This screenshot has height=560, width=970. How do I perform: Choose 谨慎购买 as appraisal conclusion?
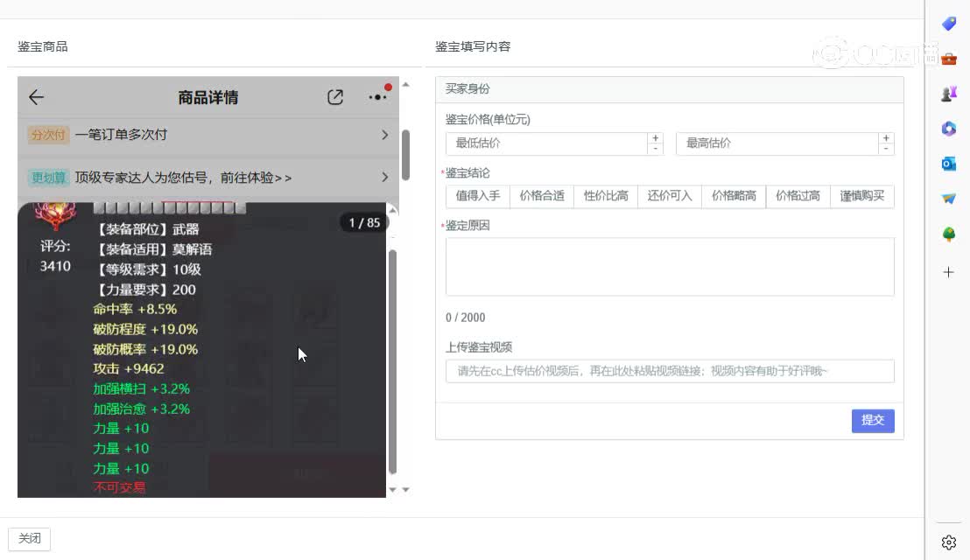coord(861,196)
